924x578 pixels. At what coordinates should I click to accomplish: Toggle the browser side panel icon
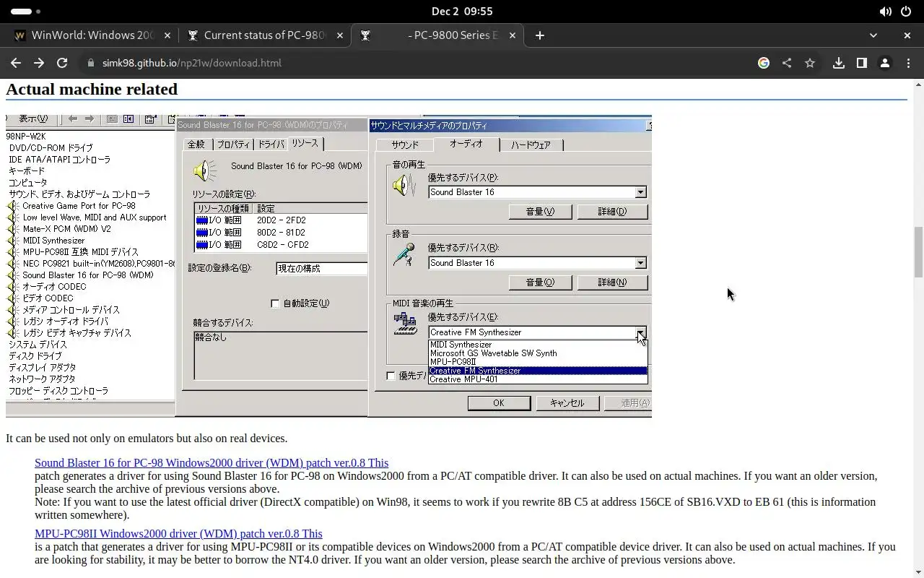tap(861, 63)
